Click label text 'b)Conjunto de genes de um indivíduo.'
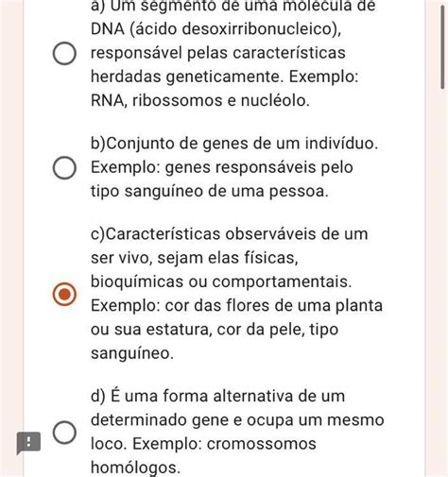 (x=234, y=144)
